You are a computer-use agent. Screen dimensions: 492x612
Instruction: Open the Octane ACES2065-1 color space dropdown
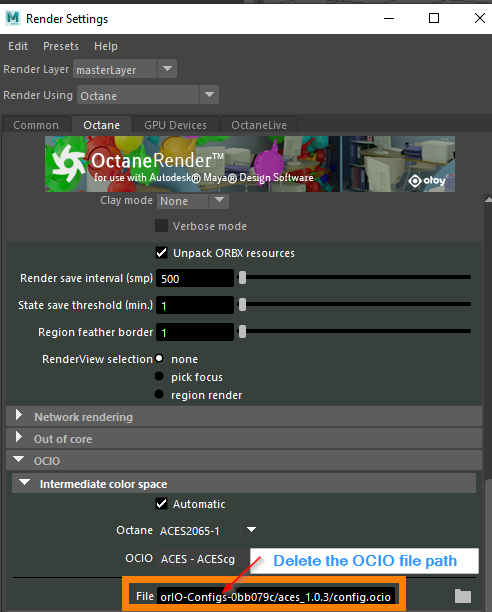[208, 530]
